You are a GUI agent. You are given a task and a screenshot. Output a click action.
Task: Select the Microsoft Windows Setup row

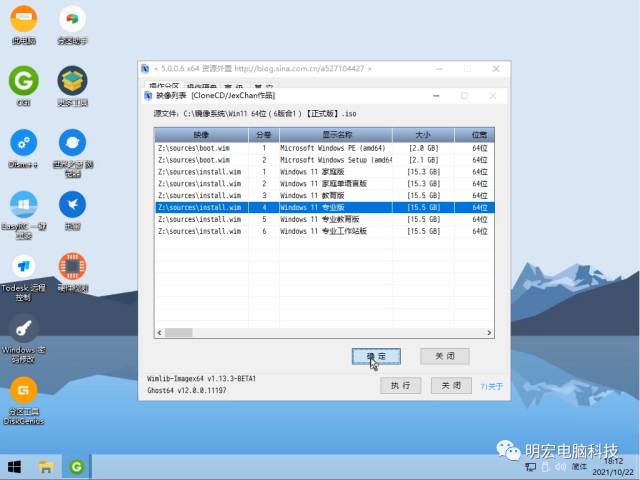(x=324, y=160)
